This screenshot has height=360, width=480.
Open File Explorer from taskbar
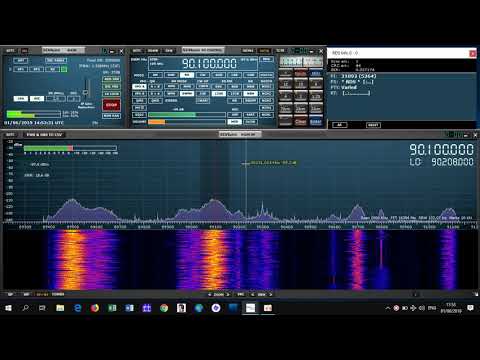coord(60,308)
